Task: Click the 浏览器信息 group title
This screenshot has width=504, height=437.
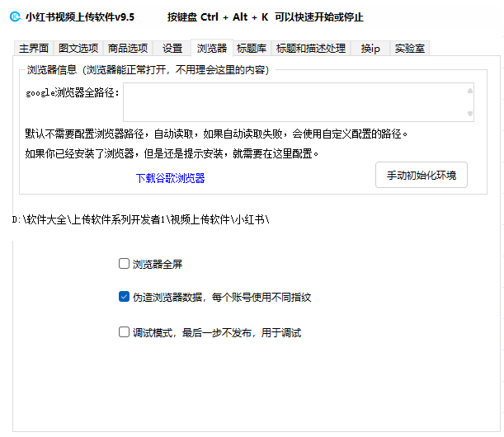Action: (148, 70)
